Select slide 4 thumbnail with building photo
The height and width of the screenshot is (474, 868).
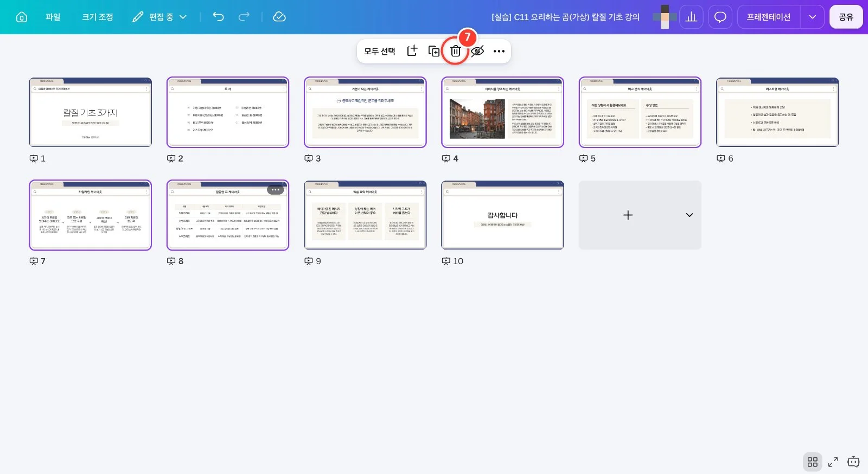tap(503, 112)
